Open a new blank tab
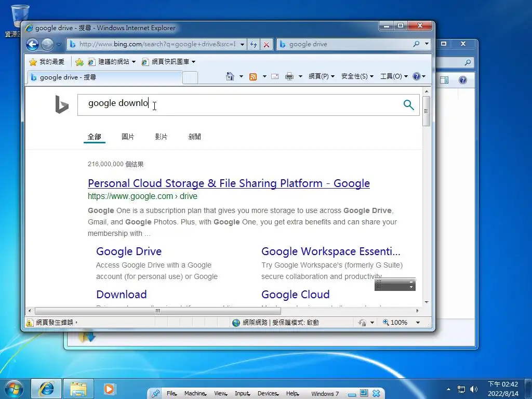 pyautogui.click(x=190, y=78)
